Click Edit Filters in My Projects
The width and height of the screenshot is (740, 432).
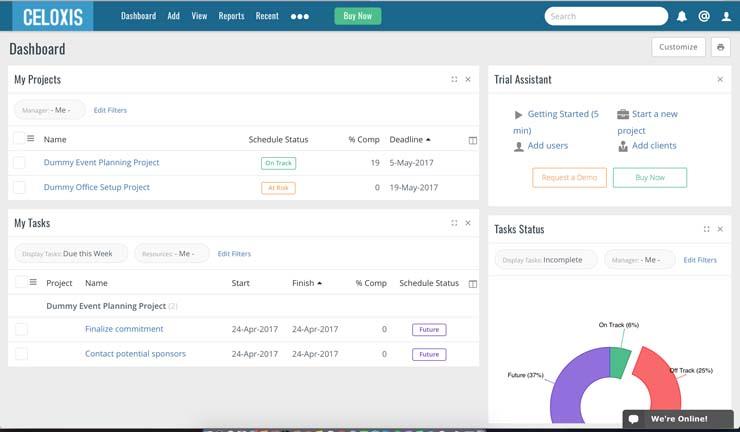coord(110,110)
